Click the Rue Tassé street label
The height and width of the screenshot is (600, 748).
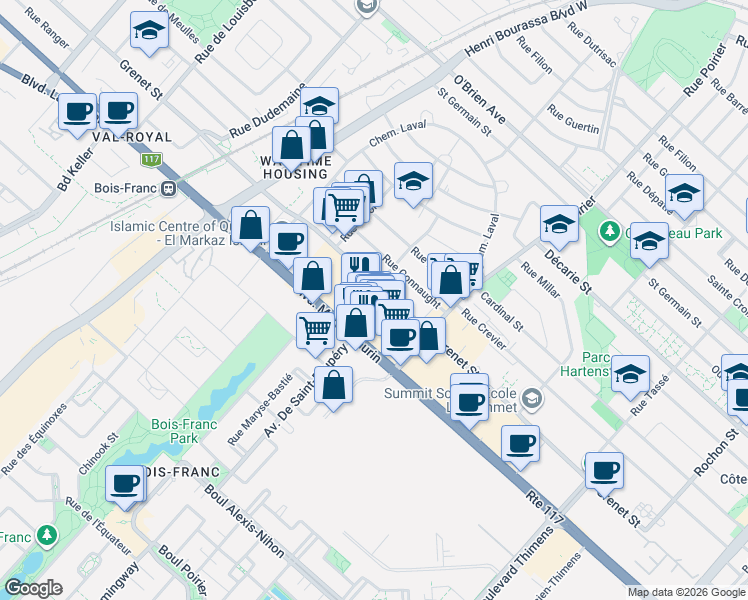click(x=650, y=395)
